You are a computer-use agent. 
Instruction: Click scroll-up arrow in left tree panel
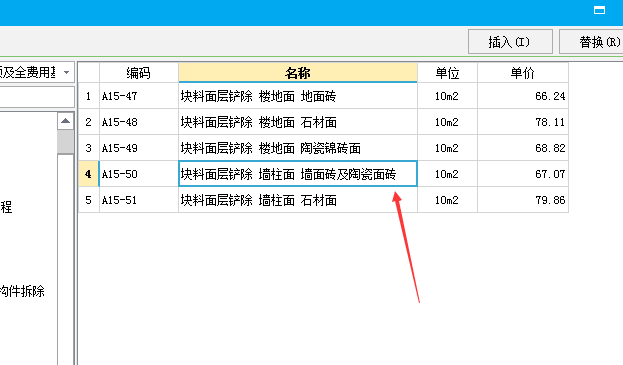pyautogui.click(x=66, y=121)
